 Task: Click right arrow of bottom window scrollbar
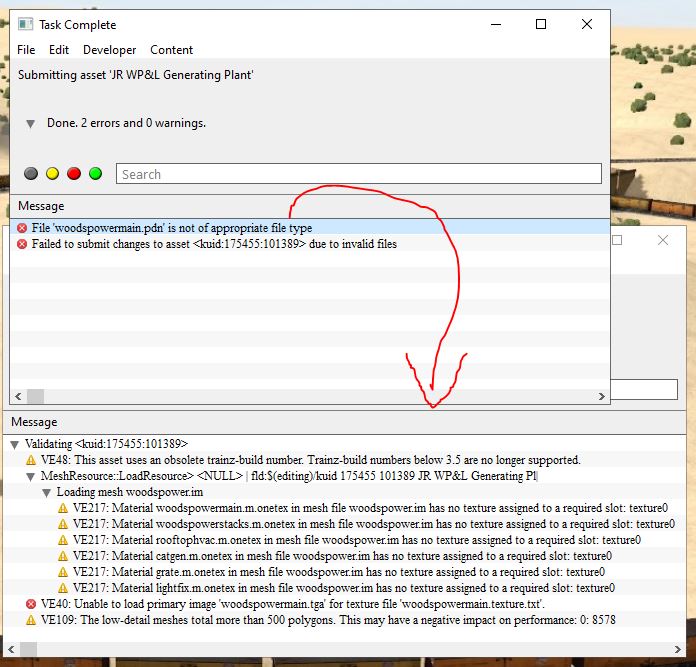pos(678,650)
